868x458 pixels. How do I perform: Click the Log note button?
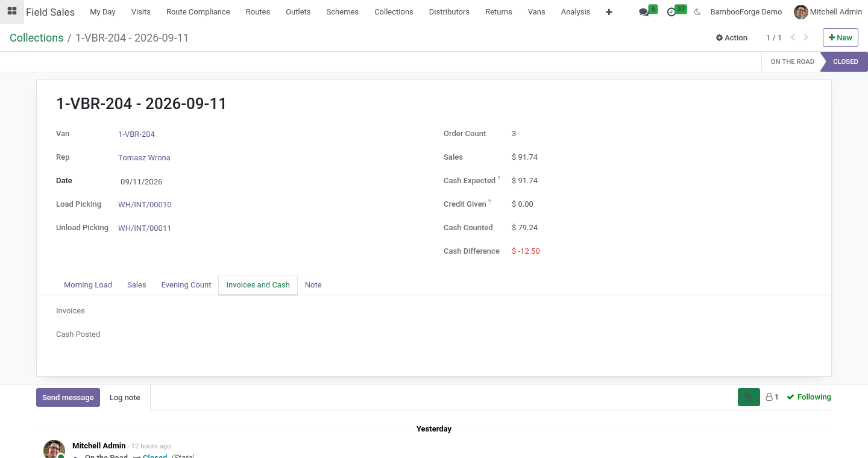click(x=125, y=398)
